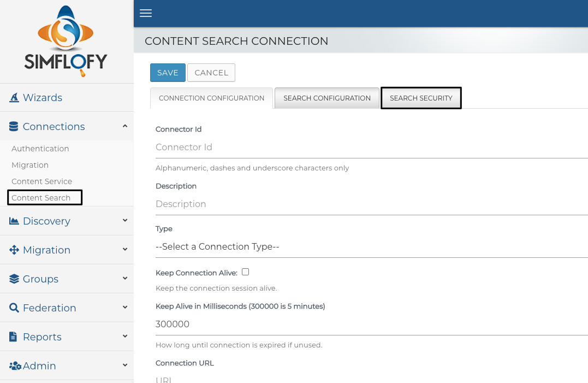Click the Reports document icon
The width and height of the screenshot is (588, 383).
(13, 337)
